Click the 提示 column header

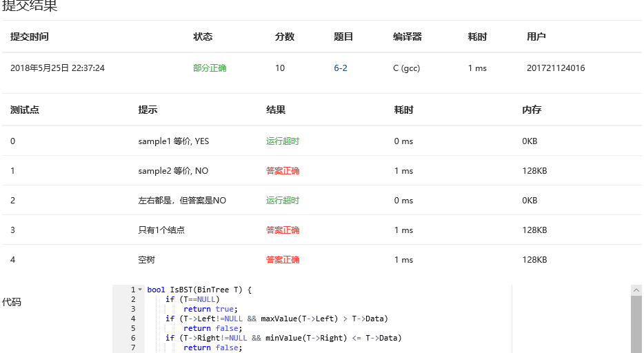(x=148, y=110)
